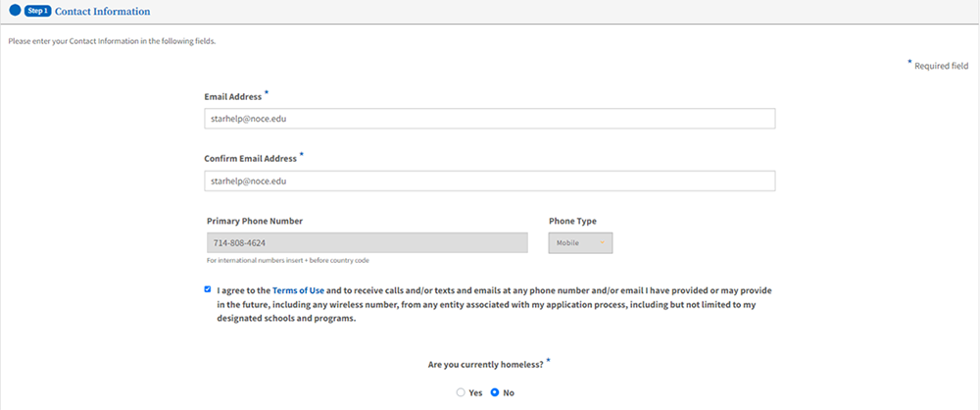Choose Yes for currently homeless
The width and height of the screenshot is (980, 410).
[461, 393]
